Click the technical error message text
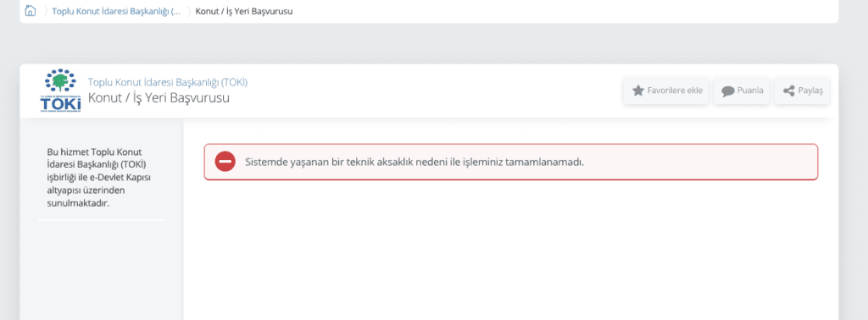This screenshot has height=320, width=868. pos(415,163)
